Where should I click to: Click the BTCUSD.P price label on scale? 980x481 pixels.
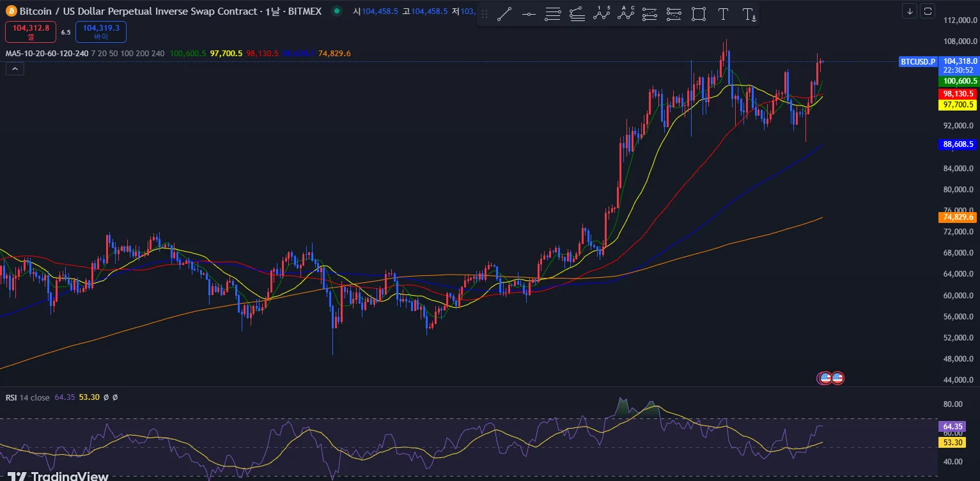coord(918,61)
